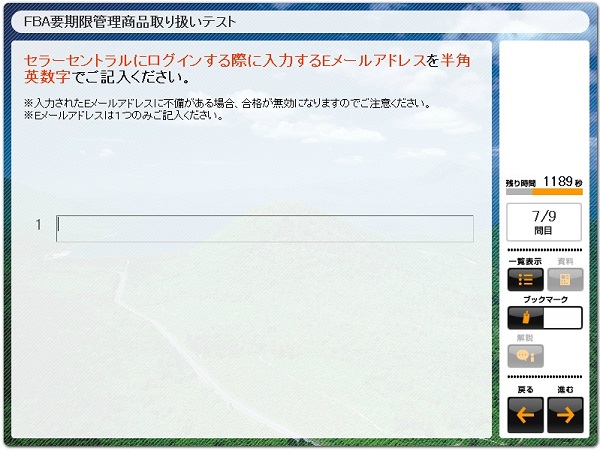Open the 資料 reference materials button

pos(565,279)
